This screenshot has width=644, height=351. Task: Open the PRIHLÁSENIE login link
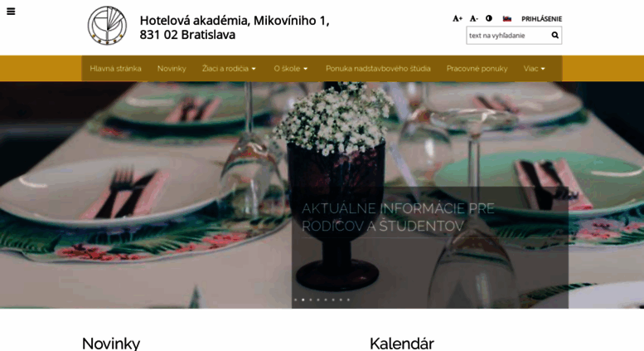click(541, 19)
